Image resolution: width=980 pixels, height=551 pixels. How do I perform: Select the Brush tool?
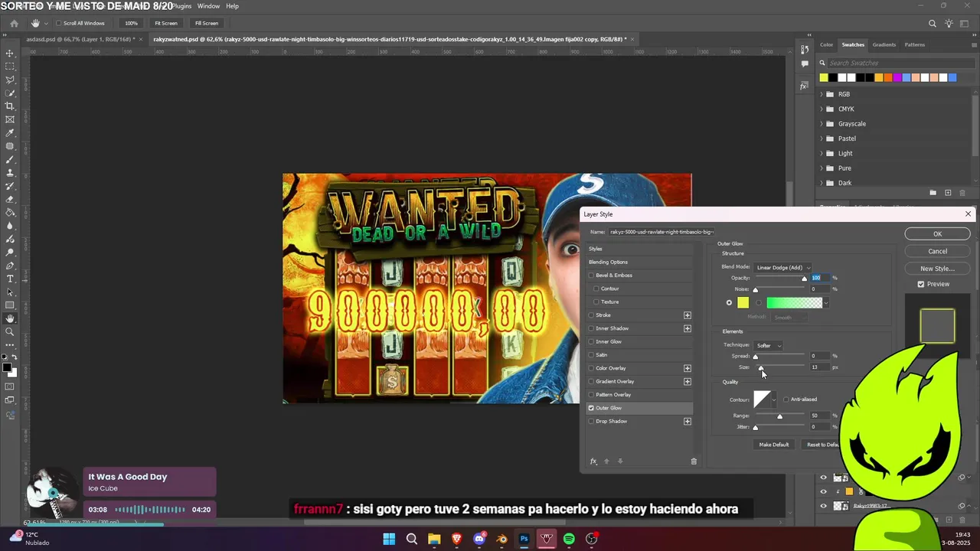(x=10, y=159)
